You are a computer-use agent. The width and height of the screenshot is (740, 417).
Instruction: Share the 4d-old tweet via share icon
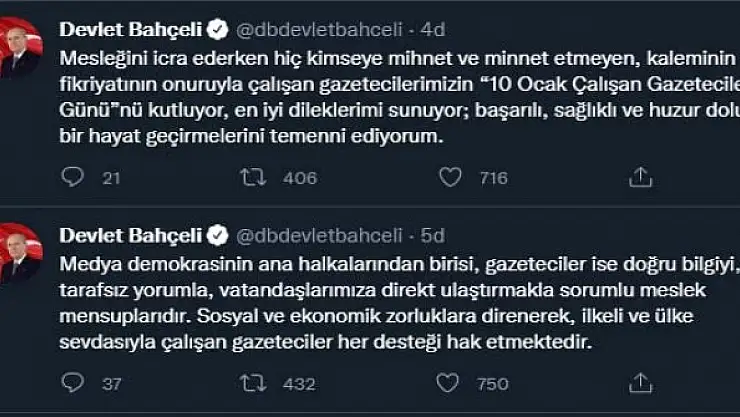pos(640,177)
